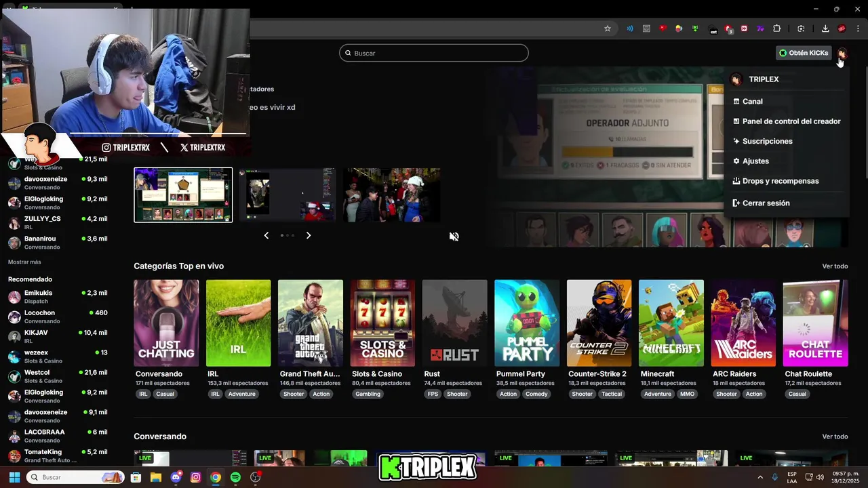Open the browser Downloads icon

click(x=825, y=28)
